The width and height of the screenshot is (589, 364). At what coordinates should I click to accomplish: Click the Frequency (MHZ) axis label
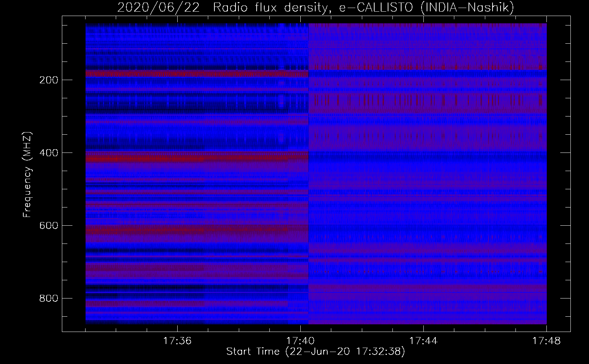click(27, 175)
